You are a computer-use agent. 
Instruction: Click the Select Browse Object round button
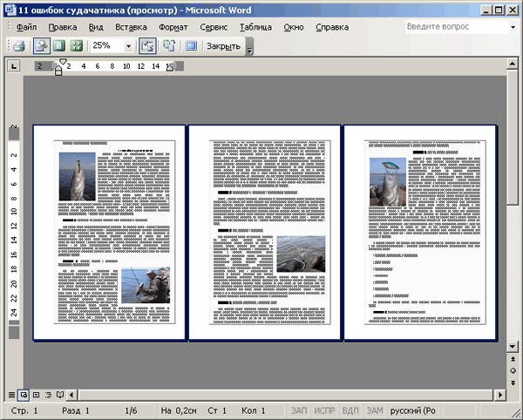(x=513, y=370)
